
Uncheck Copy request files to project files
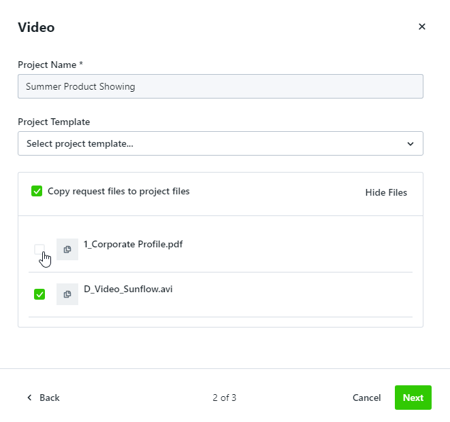[37, 191]
